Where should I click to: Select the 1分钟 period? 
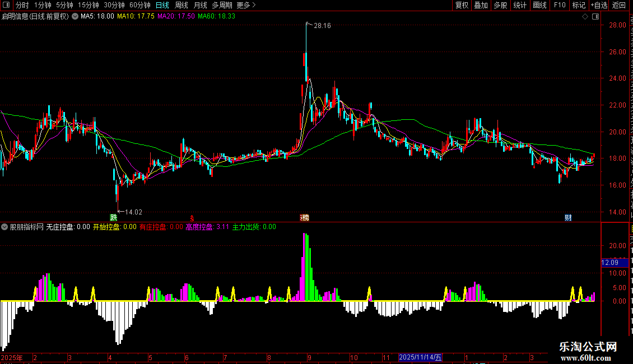coord(43,5)
